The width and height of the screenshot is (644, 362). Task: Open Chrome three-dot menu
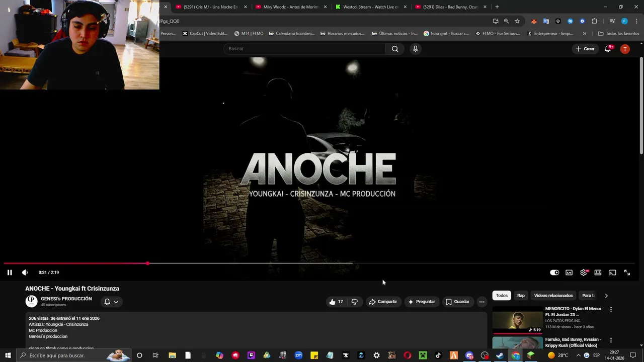636,21
